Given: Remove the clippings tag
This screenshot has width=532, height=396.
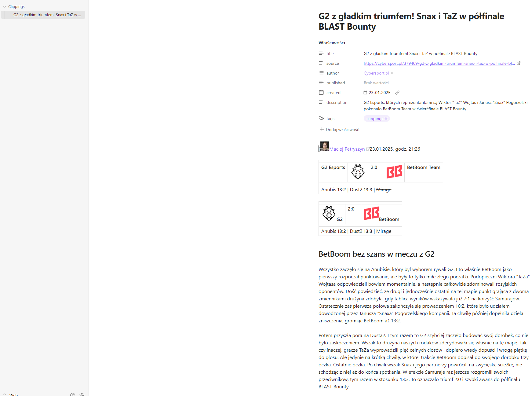Looking at the screenshot, I should pos(386,119).
